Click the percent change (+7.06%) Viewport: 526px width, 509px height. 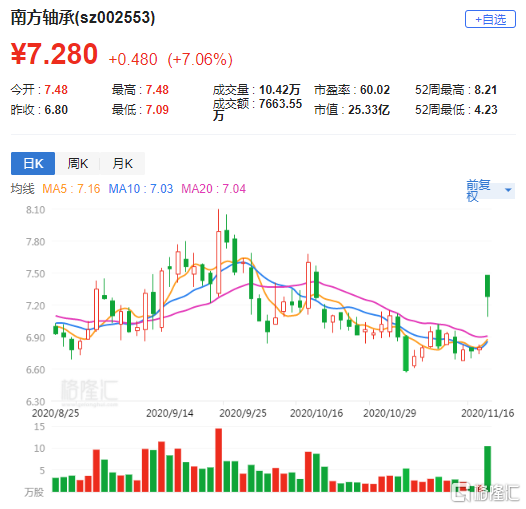point(200,59)
